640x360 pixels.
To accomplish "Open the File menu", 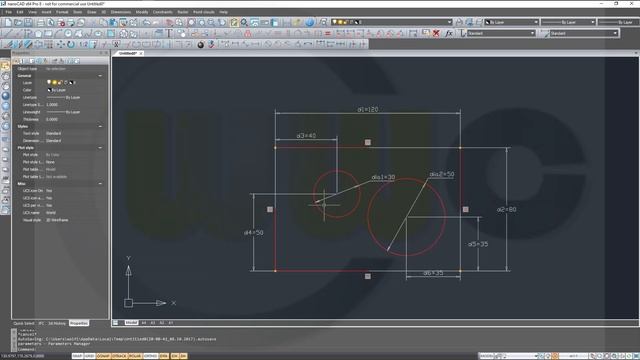I will (x=8, y=12).
